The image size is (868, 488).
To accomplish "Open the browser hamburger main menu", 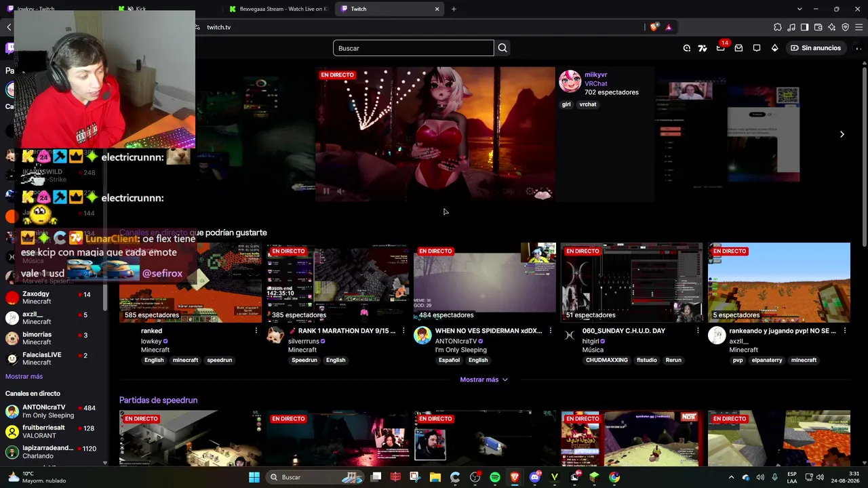I will point(859,27).
